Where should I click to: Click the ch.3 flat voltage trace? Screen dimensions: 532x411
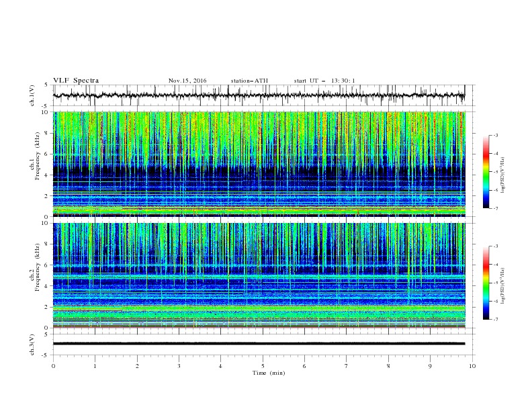(x=259, y=344)
